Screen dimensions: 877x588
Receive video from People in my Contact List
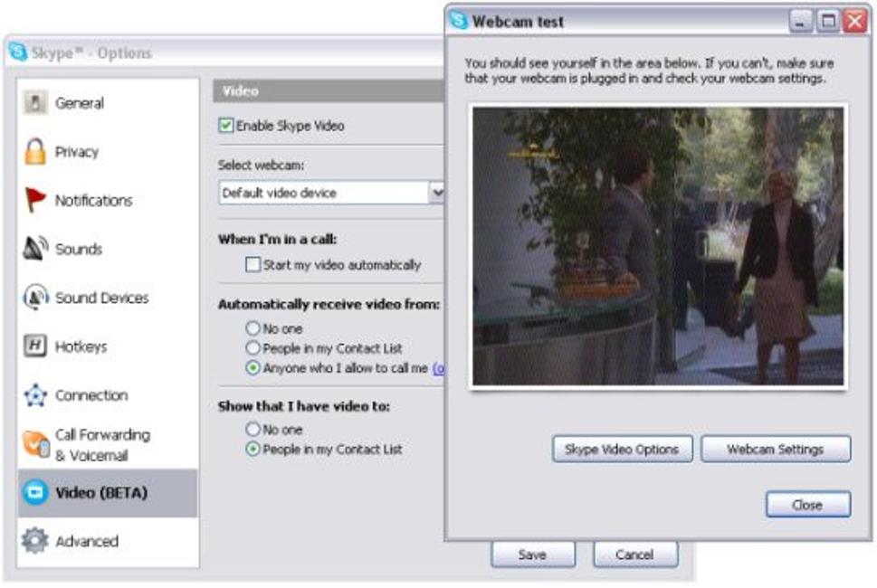point(253,348)
